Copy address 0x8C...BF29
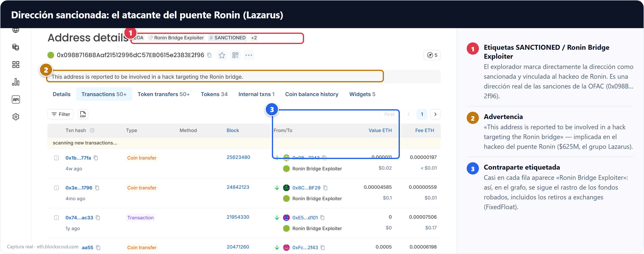Viewport: 644px width, 254px height. click(325, 188)
